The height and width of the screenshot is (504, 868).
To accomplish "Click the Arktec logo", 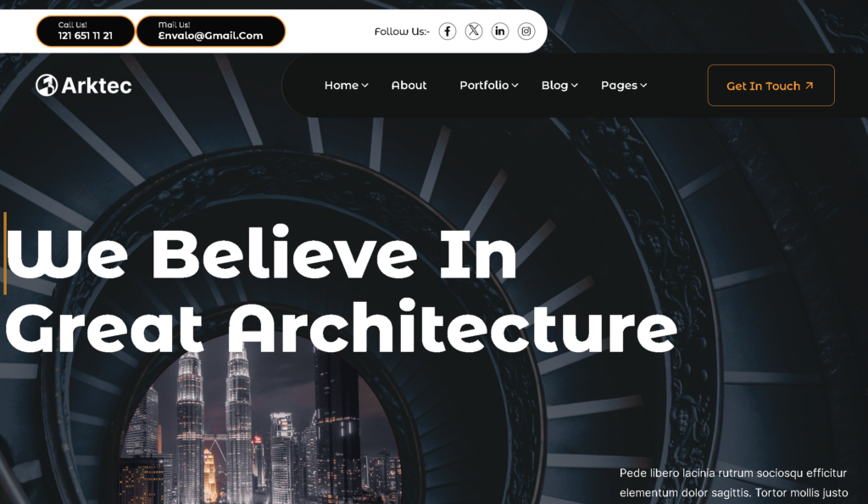I will (84, 86).
